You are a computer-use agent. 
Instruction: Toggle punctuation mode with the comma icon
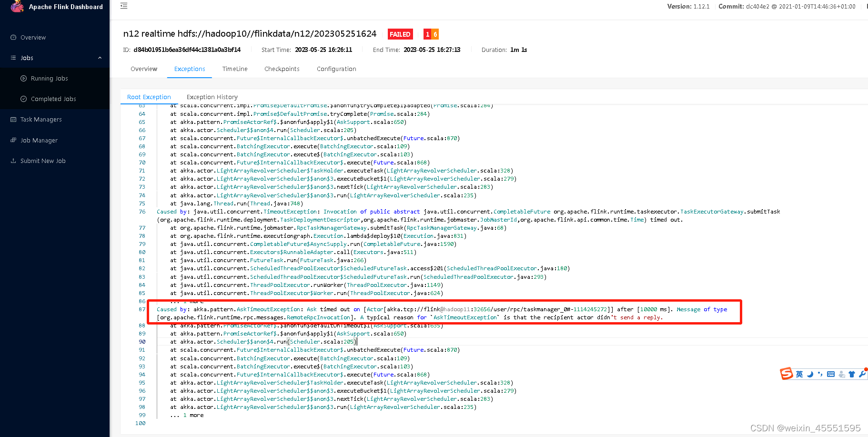click(820, 374)
